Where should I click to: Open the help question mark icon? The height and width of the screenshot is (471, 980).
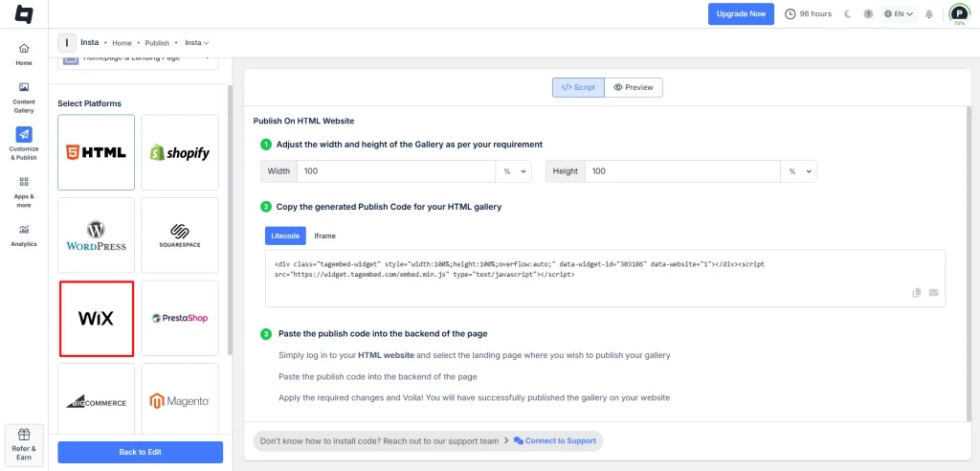868,13
